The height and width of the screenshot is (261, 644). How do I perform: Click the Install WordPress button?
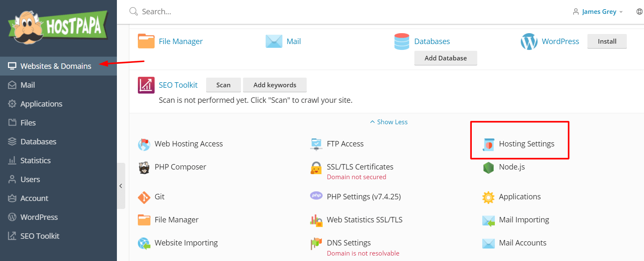click(607, 41)
